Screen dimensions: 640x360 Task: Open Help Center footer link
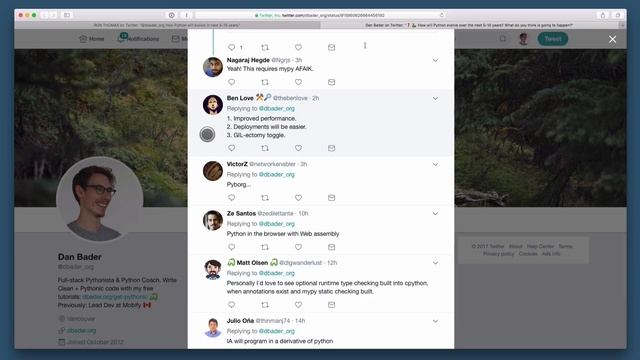coord(540,246)
